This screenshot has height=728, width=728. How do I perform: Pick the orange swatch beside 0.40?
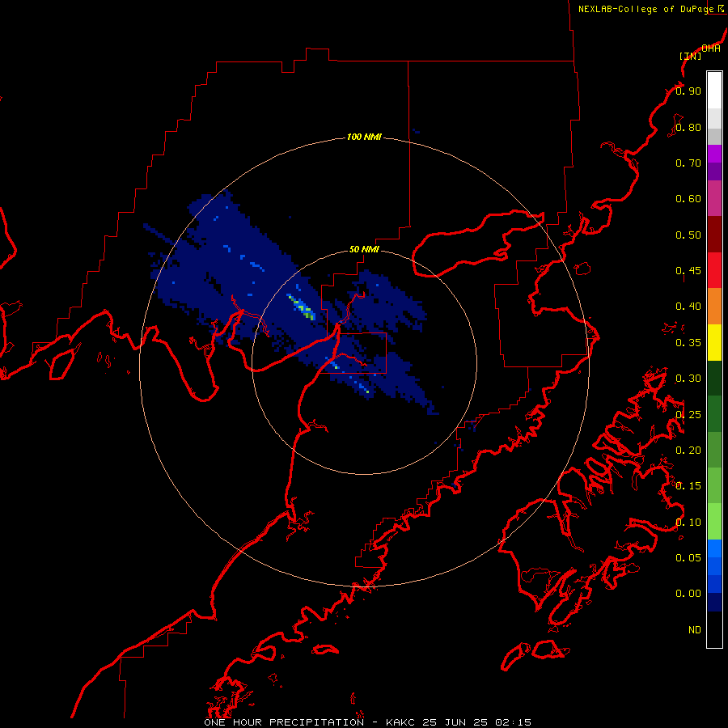[x=714, y=306]
